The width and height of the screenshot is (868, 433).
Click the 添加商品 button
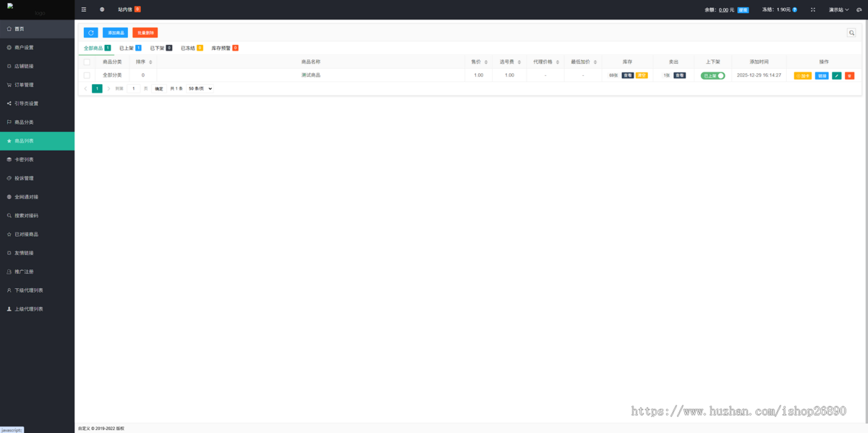[115, 33]
